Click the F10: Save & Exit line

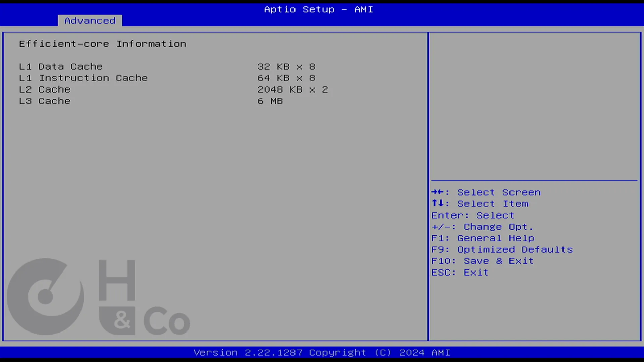(482, 261)
